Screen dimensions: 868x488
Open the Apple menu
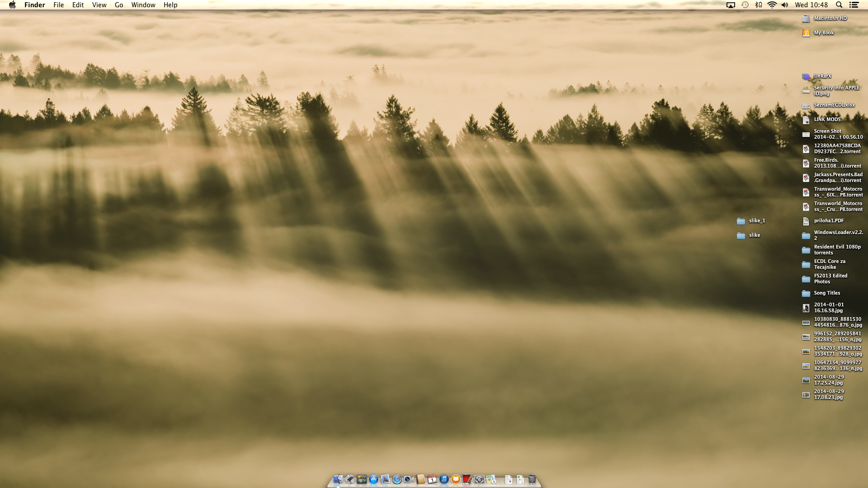pyautogui.click(x=12, y=5)
